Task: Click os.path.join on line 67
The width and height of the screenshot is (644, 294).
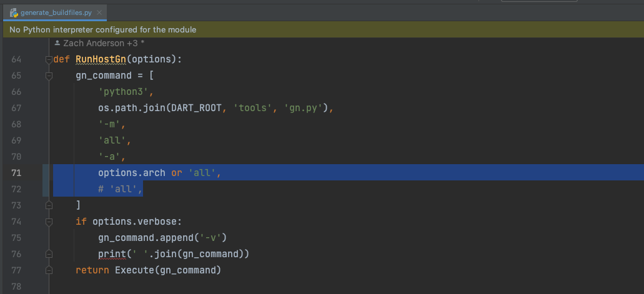Action: click(132, 108)
